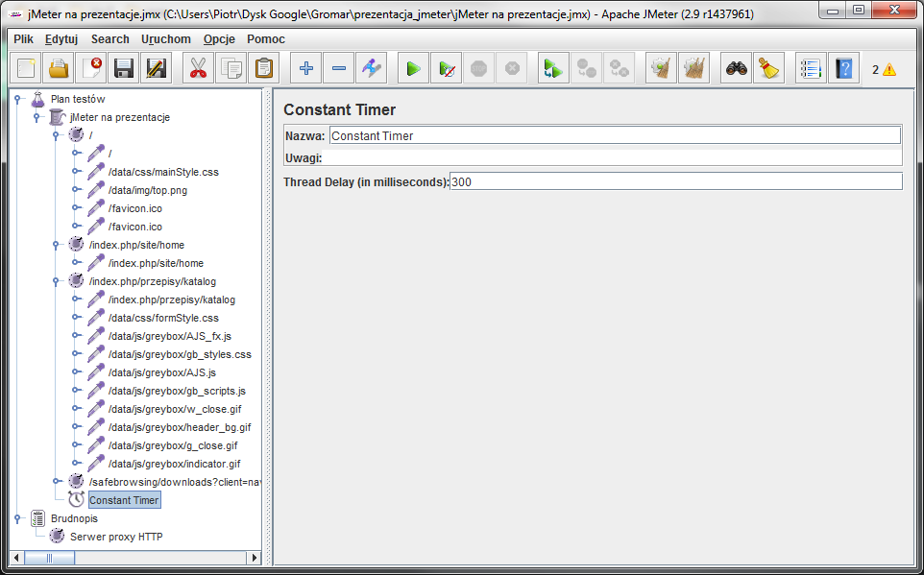The height and width of the screenshot is (575, 924).
Task: Collapse the jMeter na prezentacje node handle
Action: [x=36, y=117]
